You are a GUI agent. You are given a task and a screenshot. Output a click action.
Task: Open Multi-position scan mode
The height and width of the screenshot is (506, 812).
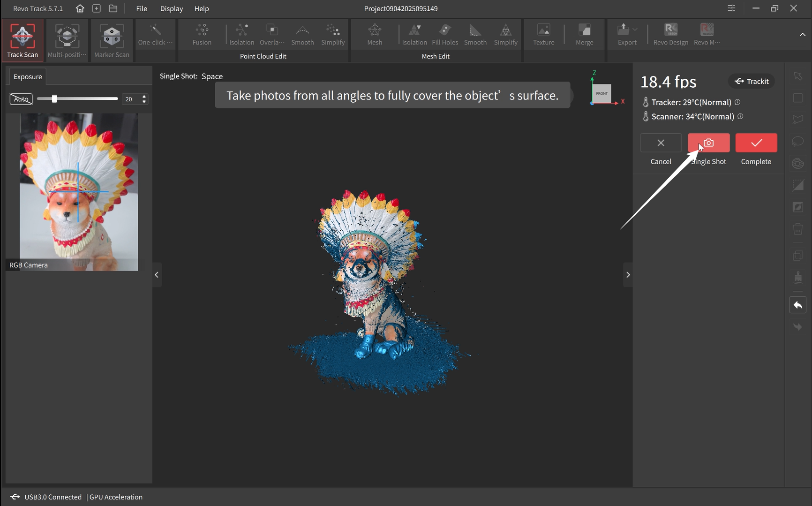(x=67, y=41)
